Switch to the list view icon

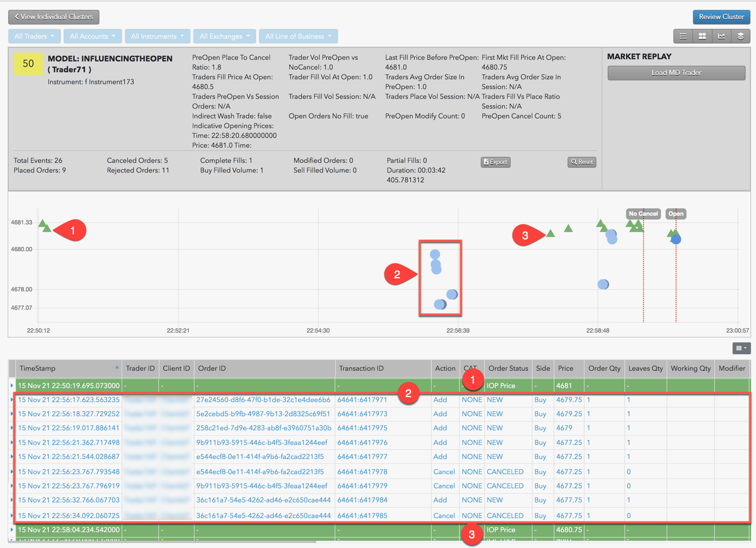[x=683, y=36]
